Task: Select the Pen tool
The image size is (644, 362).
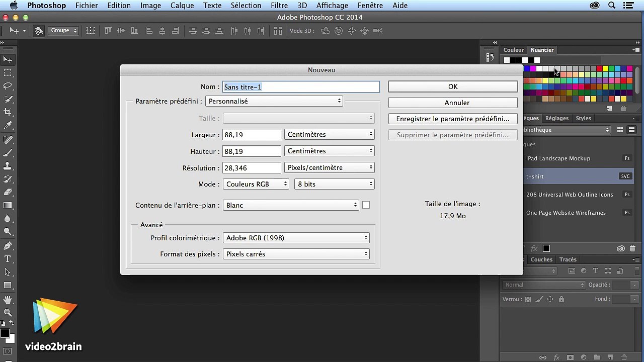Action: [8, 246]
